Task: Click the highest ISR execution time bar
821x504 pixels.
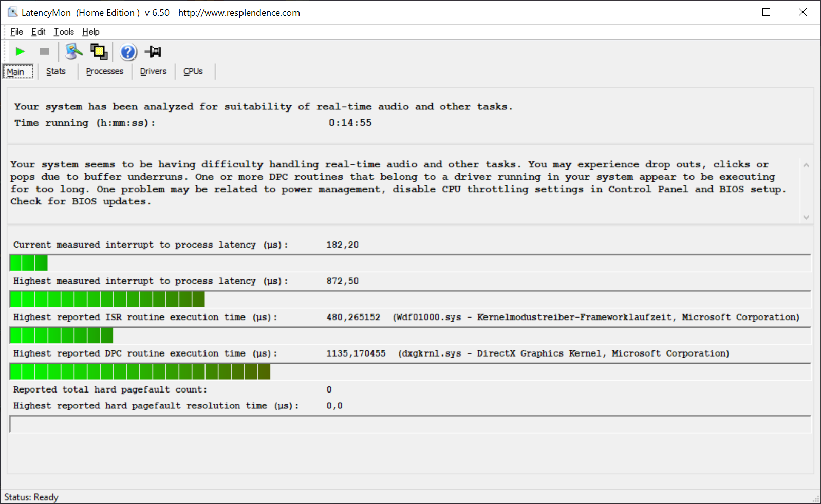Action: click(410, 335)
